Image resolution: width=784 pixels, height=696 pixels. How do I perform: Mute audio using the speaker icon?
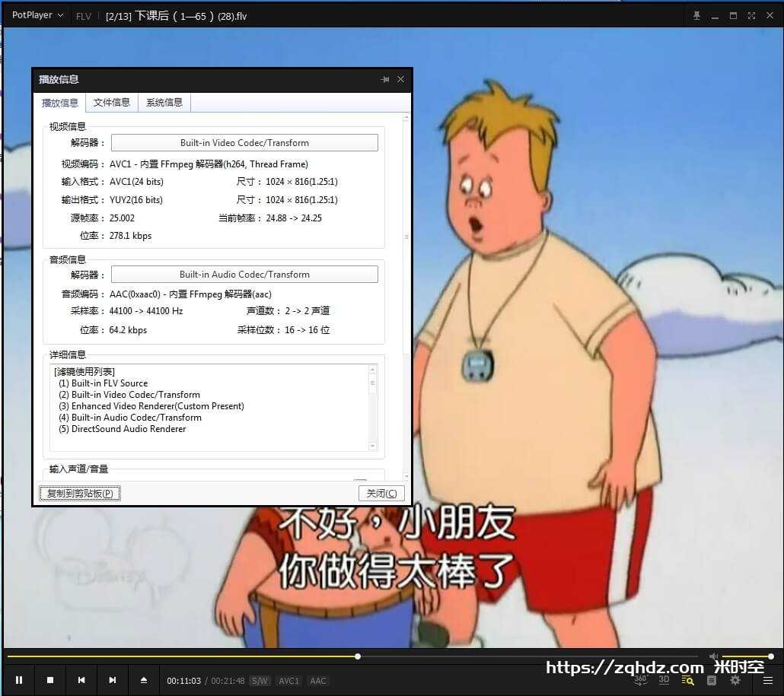713,656
